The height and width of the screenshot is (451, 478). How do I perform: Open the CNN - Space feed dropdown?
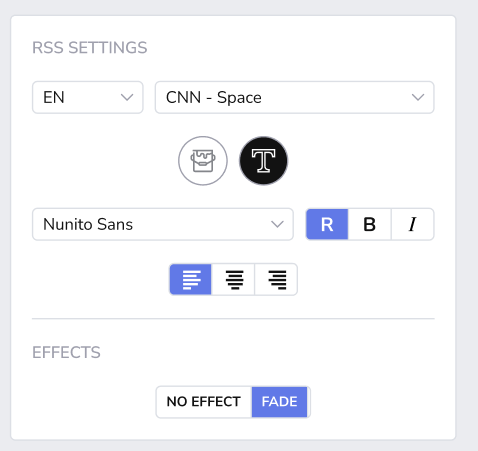click(295, 97)
